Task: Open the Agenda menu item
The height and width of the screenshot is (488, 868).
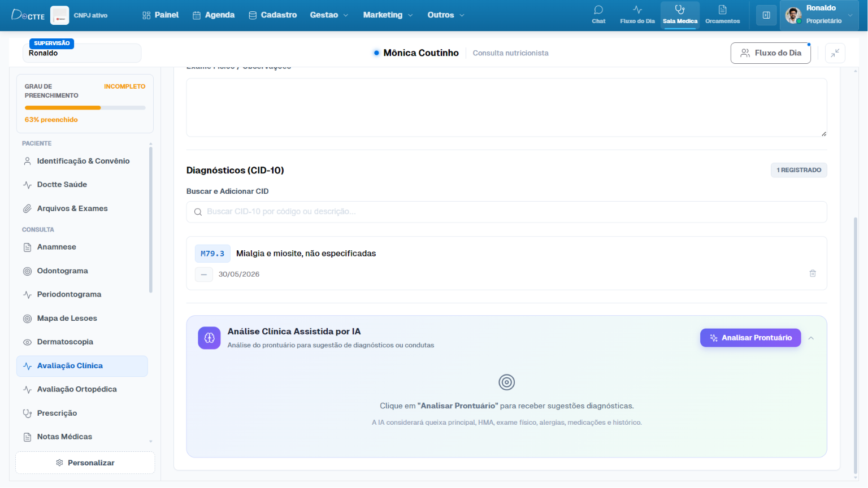Action: [214, 15]
